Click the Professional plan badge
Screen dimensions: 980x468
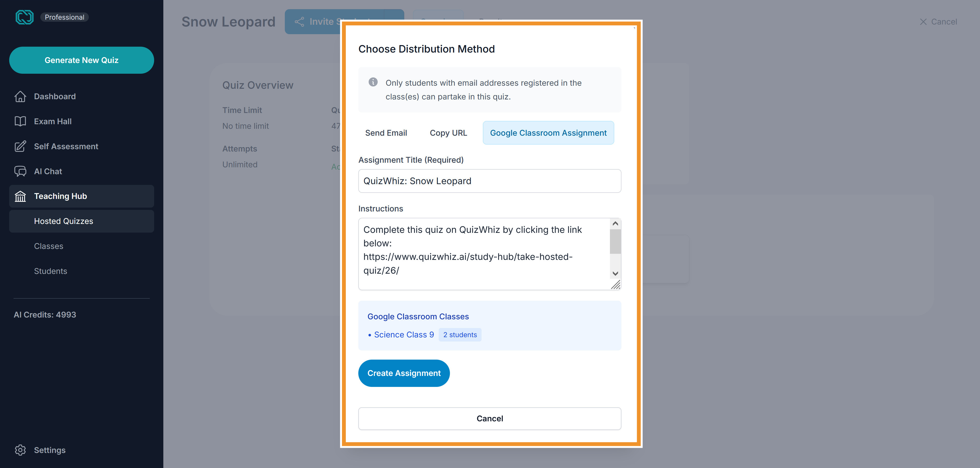(64, 17)
